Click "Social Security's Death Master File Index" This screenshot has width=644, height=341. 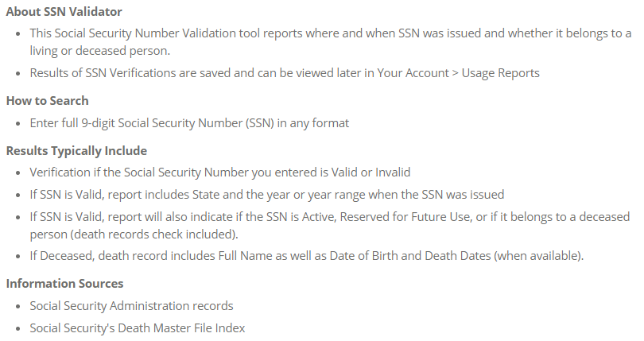click(138, 327)
